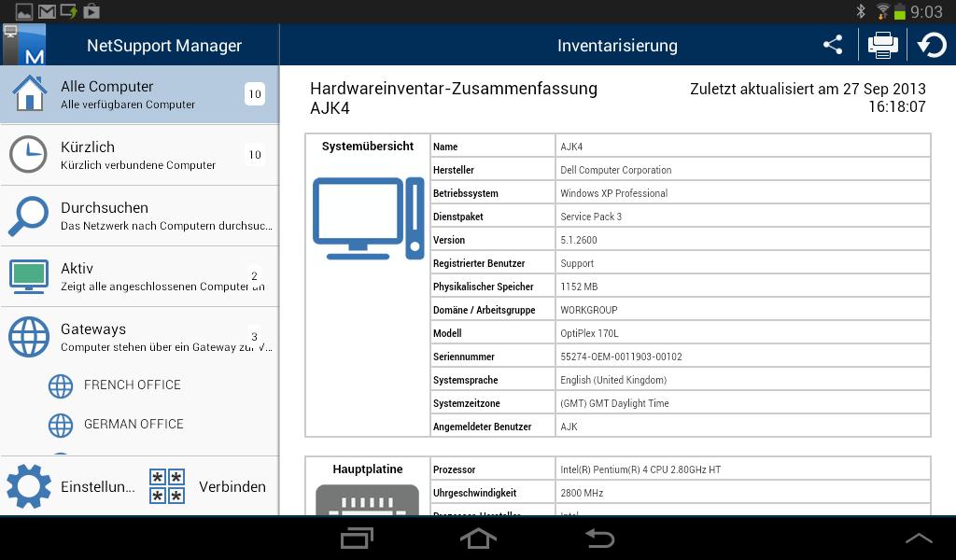Image resolution: width=956 pixels, height=560 pixels.
Task: Tap the NetSupport Manager title text
Action: tap(164, 46)
